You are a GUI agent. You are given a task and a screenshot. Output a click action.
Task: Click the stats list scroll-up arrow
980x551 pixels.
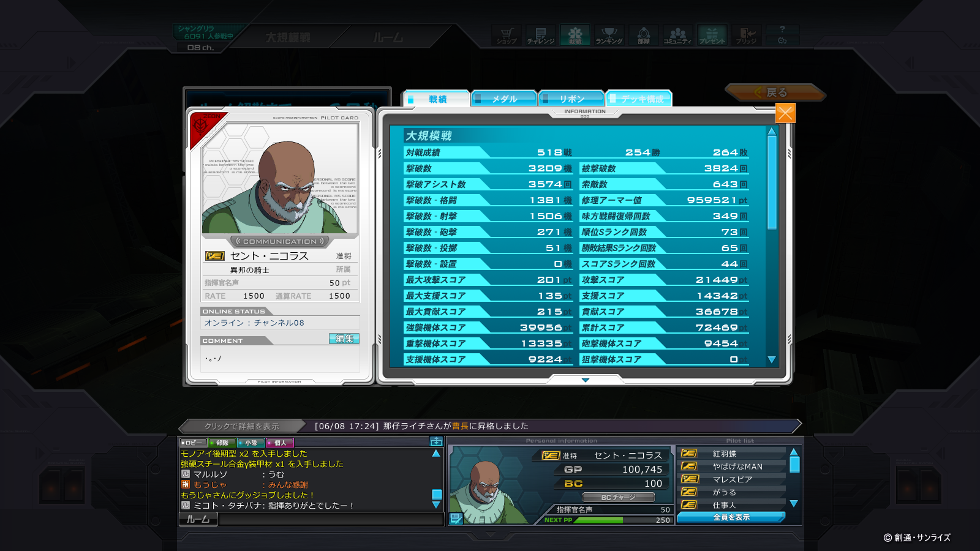pyautogui.click(x=772, y=131)
